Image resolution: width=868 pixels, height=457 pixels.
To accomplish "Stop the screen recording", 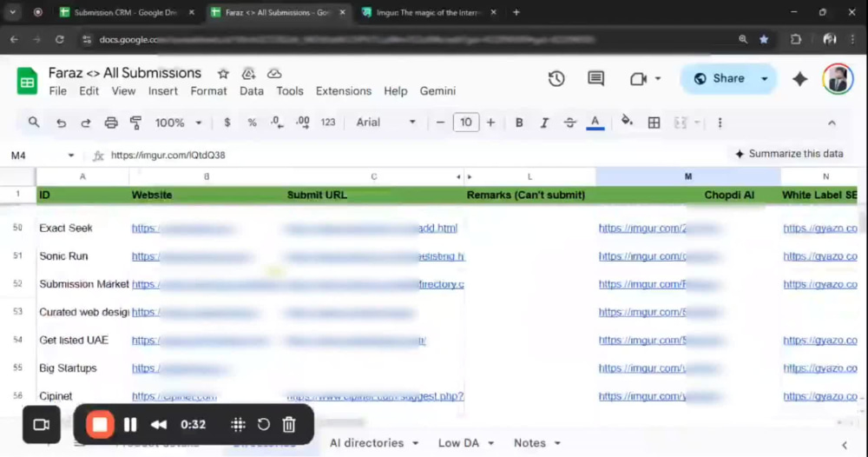I will tap(100, 425).
